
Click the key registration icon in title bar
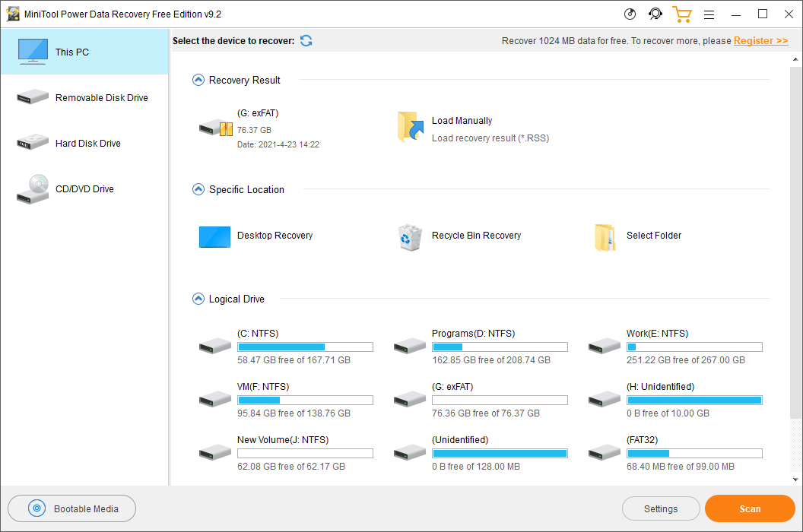(x=630, y=14)
